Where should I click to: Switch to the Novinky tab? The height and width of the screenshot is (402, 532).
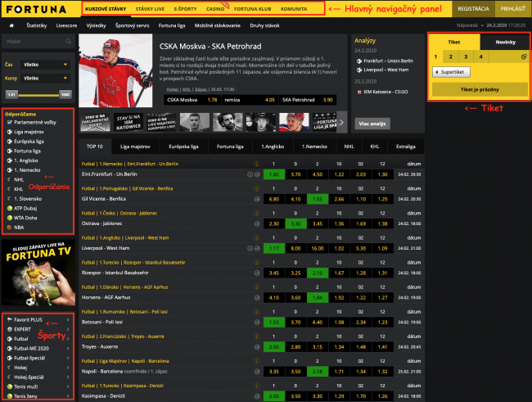click(505, 40)
